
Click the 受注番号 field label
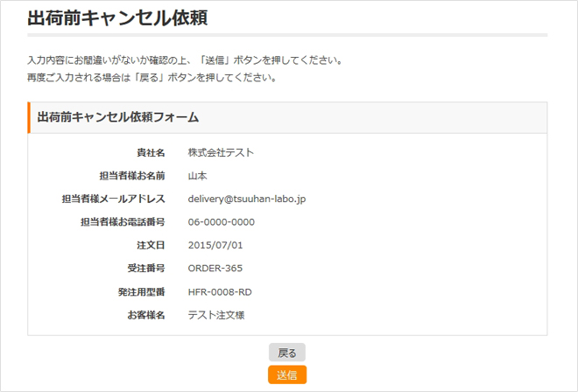click(x=146, y=269)
